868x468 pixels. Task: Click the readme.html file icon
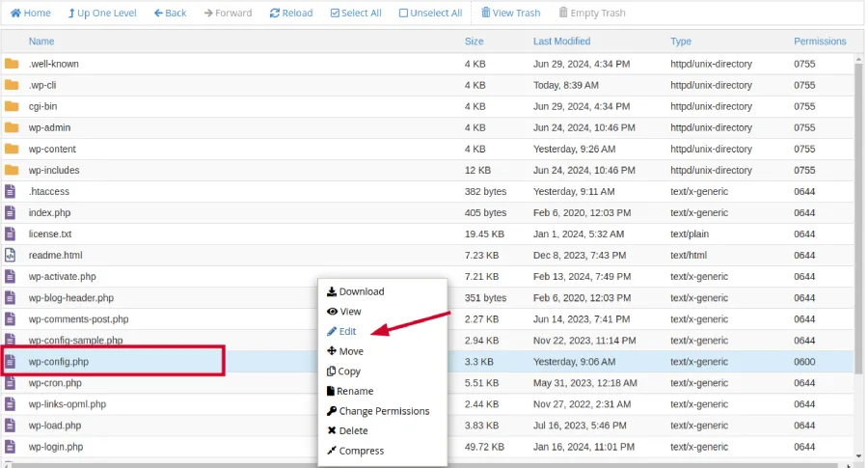coord(10,255)
